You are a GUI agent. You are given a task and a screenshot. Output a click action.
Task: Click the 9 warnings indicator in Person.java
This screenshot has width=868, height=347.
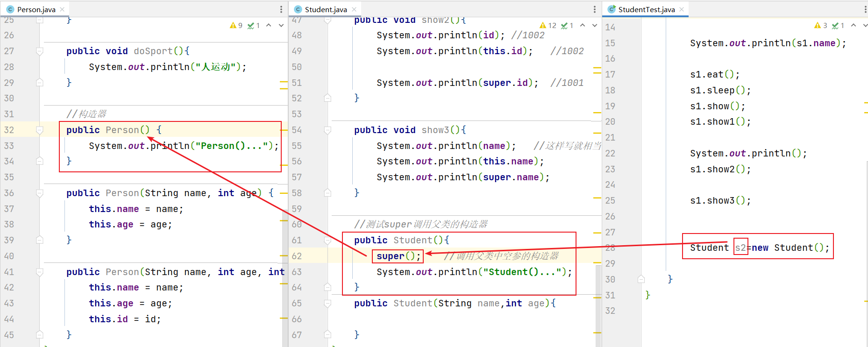[236, 26]
